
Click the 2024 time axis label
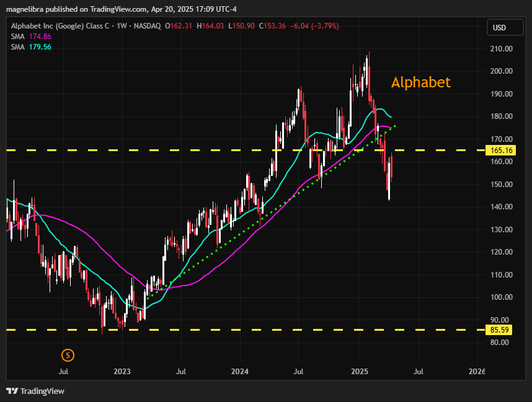tap(240, 372)
